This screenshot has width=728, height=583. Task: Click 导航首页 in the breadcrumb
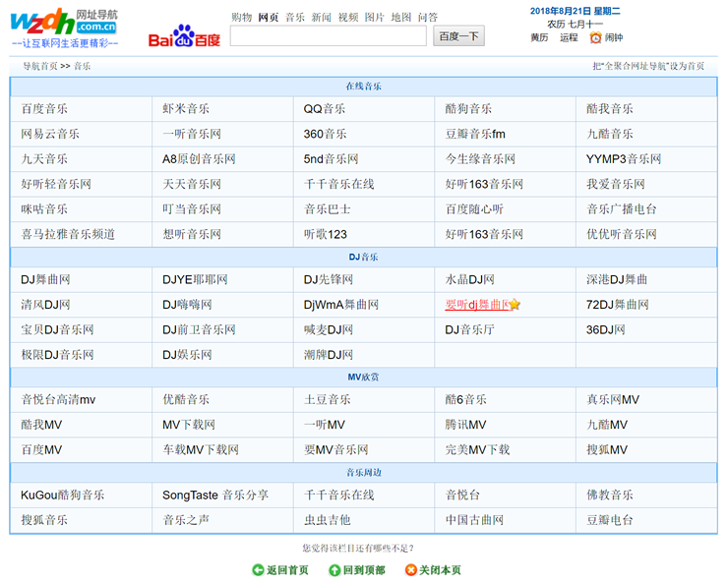pos(40,66)
